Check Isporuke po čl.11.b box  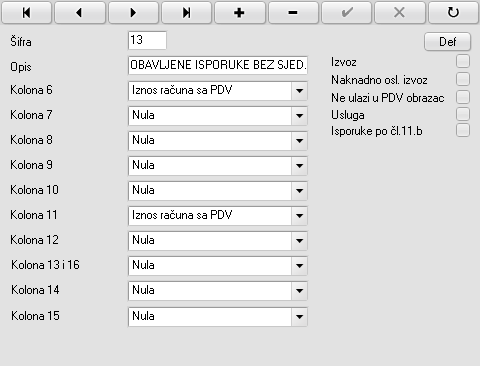463,130
